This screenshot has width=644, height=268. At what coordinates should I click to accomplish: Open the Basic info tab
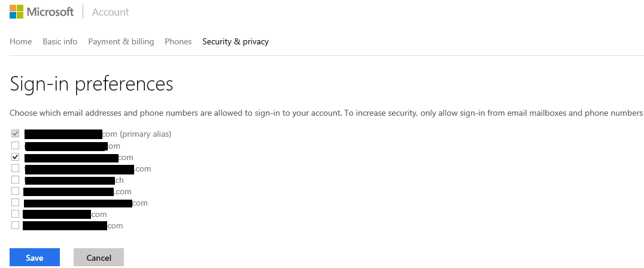(x=60, y=41)
